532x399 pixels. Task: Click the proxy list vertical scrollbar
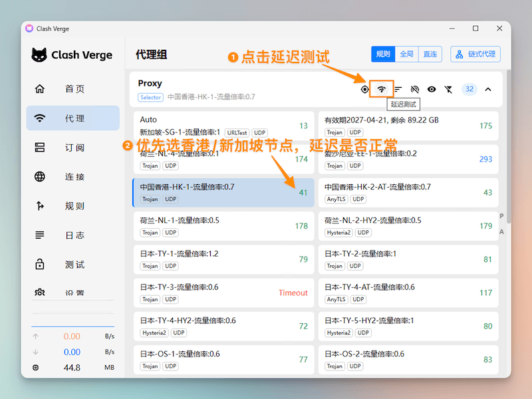509,146
